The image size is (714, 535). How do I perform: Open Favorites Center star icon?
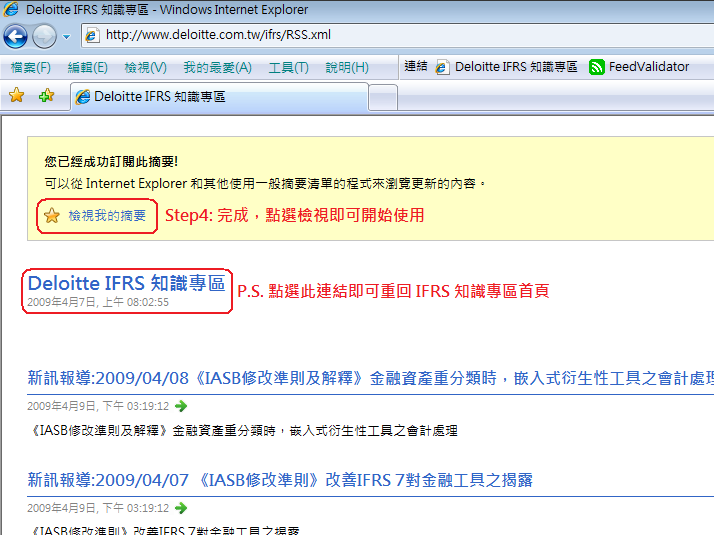click(16, 96)
